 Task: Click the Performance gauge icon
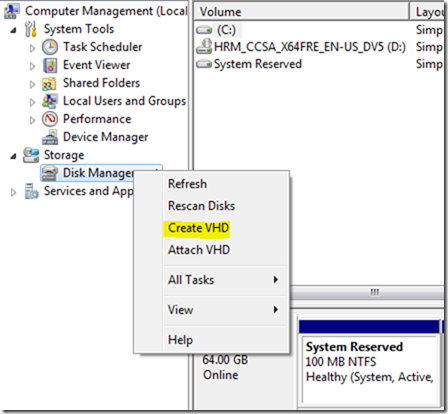(x=50, y=119)
